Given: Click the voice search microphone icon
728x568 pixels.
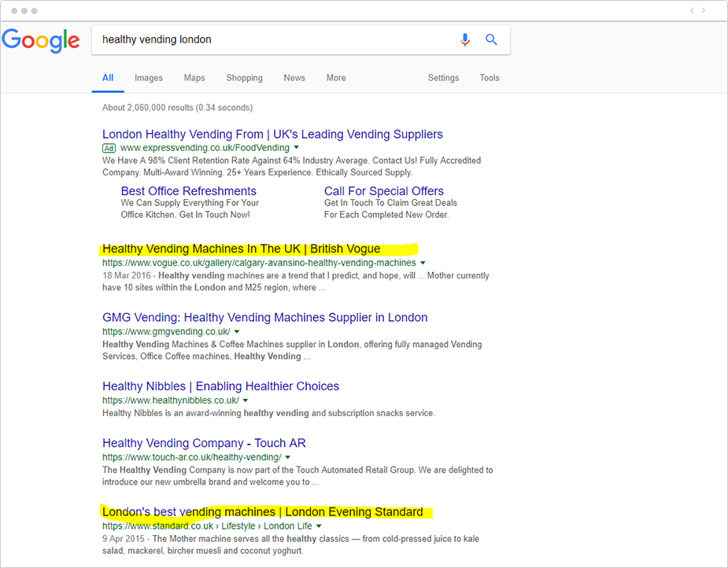Looking at the screenshot, I should pos(464,40).
